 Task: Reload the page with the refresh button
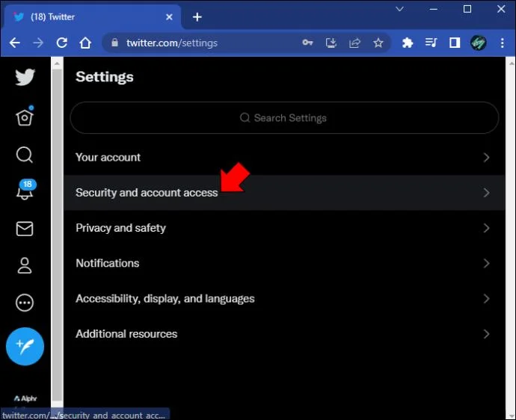click(x=61, y=43)
